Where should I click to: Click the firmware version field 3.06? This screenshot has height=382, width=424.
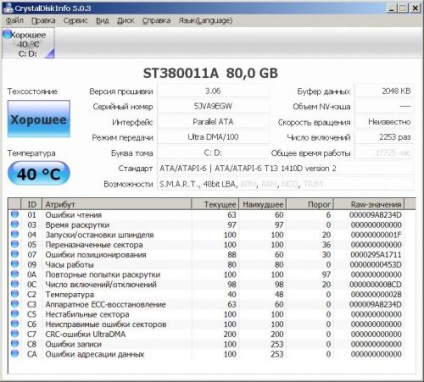point(213,91)
